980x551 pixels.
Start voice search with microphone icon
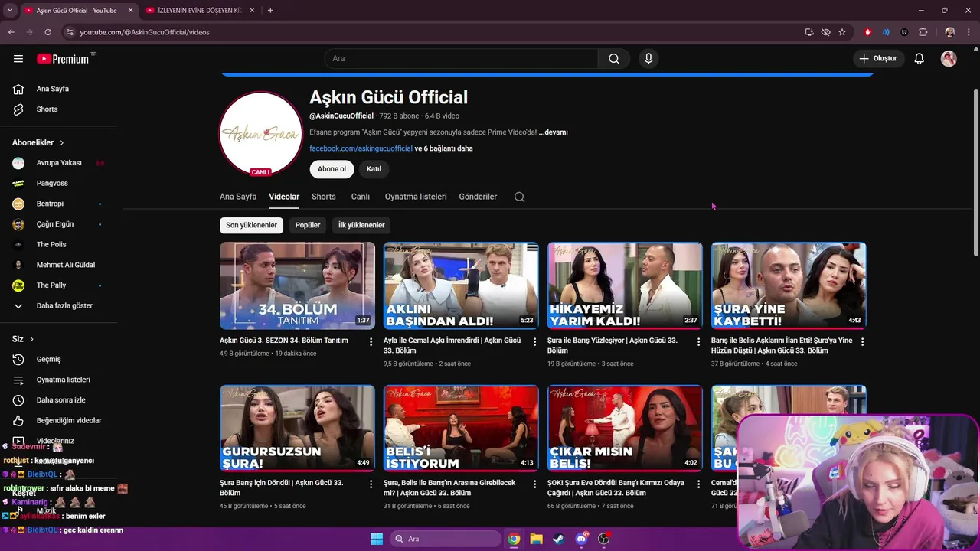(648, 59)
